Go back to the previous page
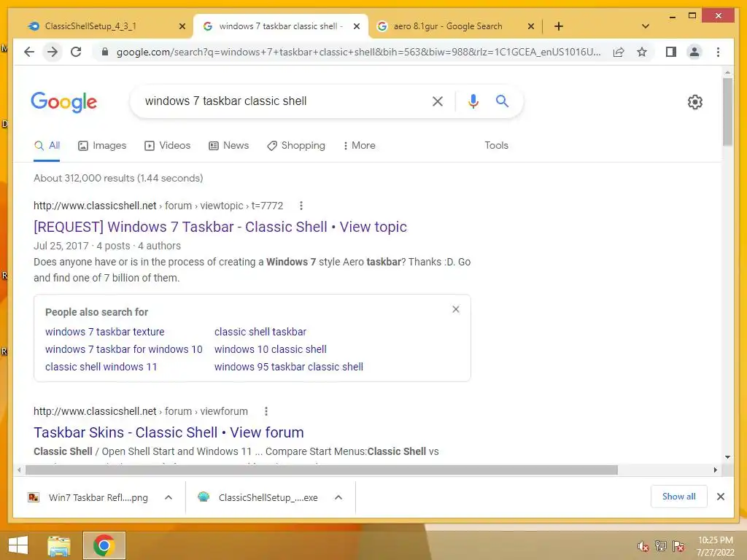The width and height of the screenshot is (747, 560). [29, 52]
